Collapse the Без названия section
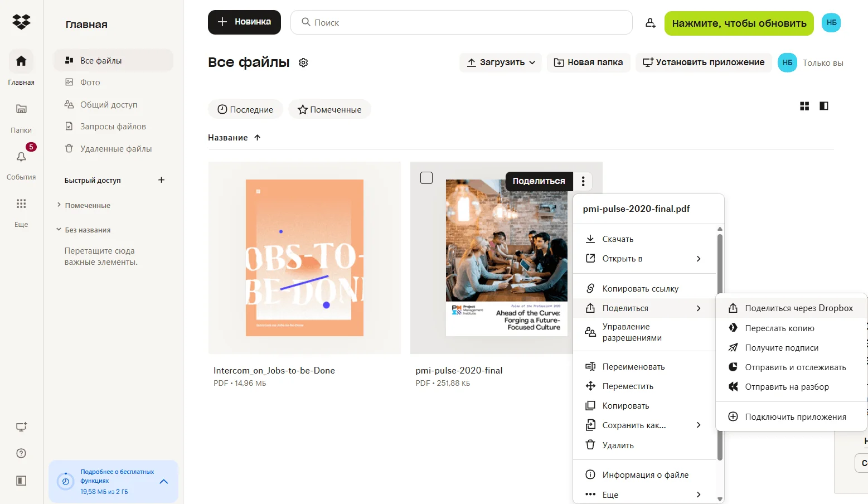Screen dimensions: 868x504 [59, 230]
